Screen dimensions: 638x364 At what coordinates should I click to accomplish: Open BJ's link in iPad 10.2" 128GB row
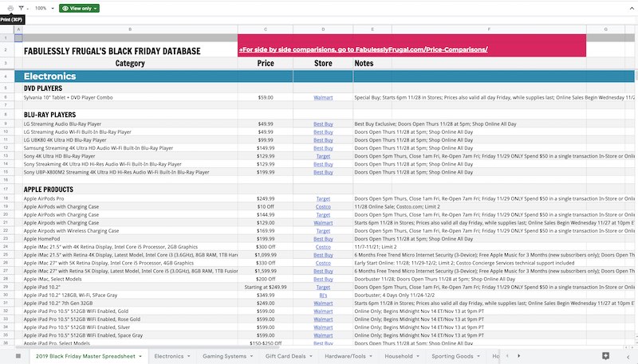[323, 296]
